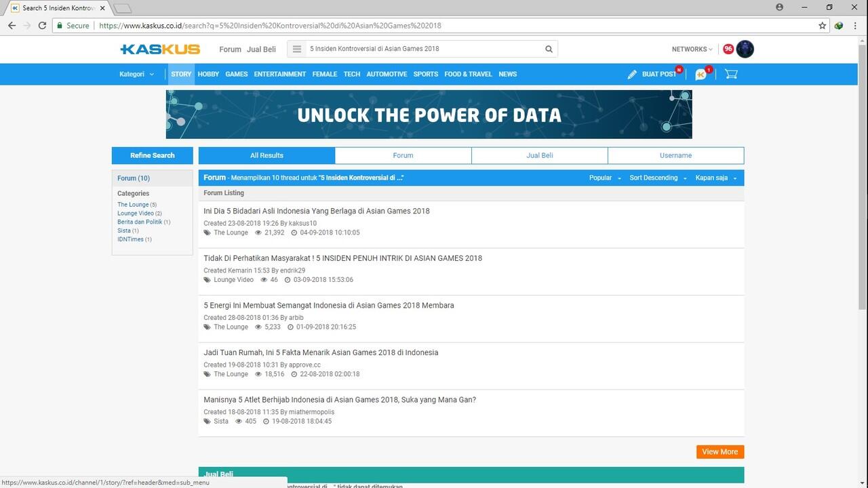Select the NEWS channel menu
This screenshot has height=488, width=868.
[508, 74]
